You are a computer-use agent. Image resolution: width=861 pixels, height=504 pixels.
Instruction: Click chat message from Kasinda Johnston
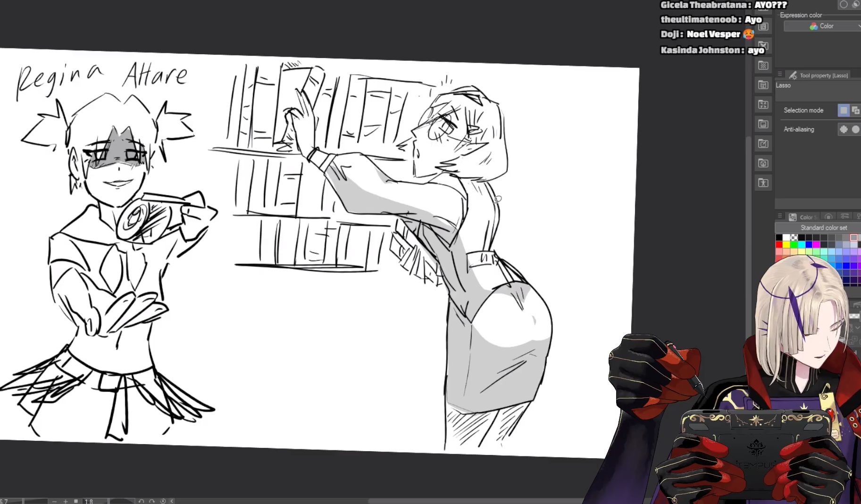tap(712, 50)
